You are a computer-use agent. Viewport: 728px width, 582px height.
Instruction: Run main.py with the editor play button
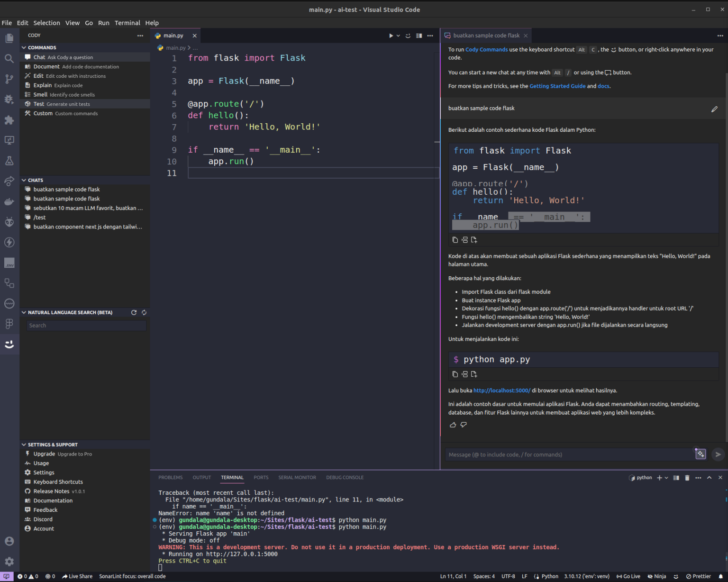coord(391,35)
